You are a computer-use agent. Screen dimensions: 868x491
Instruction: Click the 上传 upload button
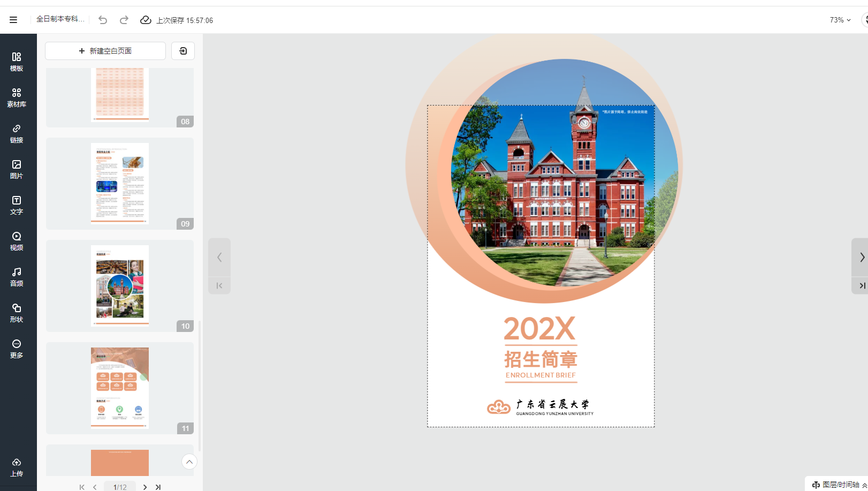[17, 467]
